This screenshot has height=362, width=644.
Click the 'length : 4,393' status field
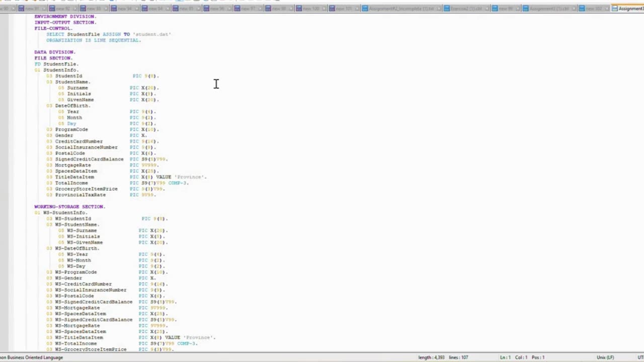coord(431,357)
